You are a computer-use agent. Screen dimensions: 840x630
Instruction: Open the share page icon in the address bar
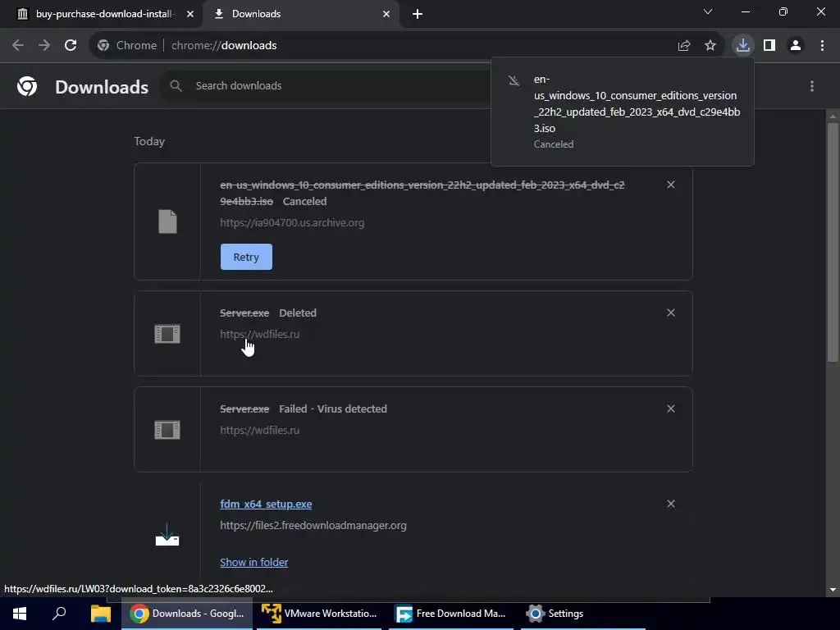click(684, 46)
